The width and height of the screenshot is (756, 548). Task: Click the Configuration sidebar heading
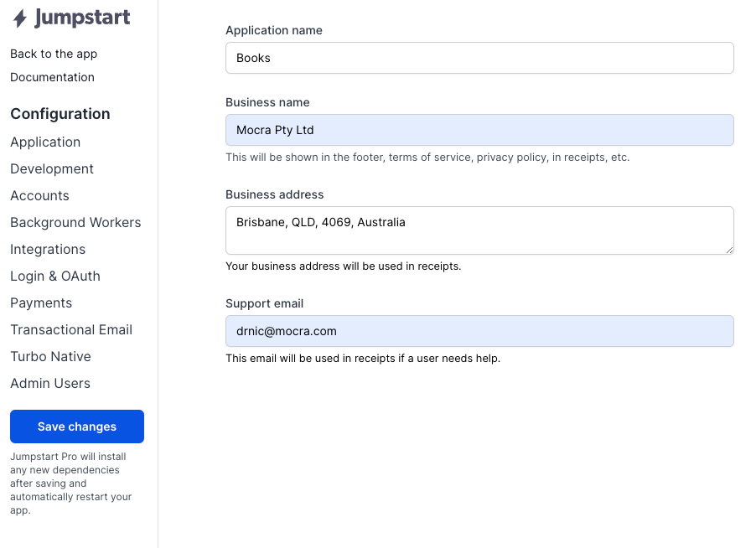60,114
